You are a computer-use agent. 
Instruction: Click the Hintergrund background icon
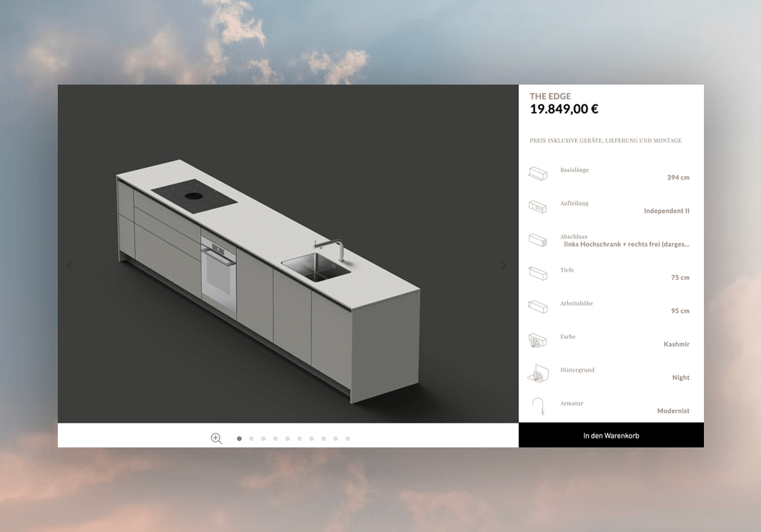(x=538, y=373)
